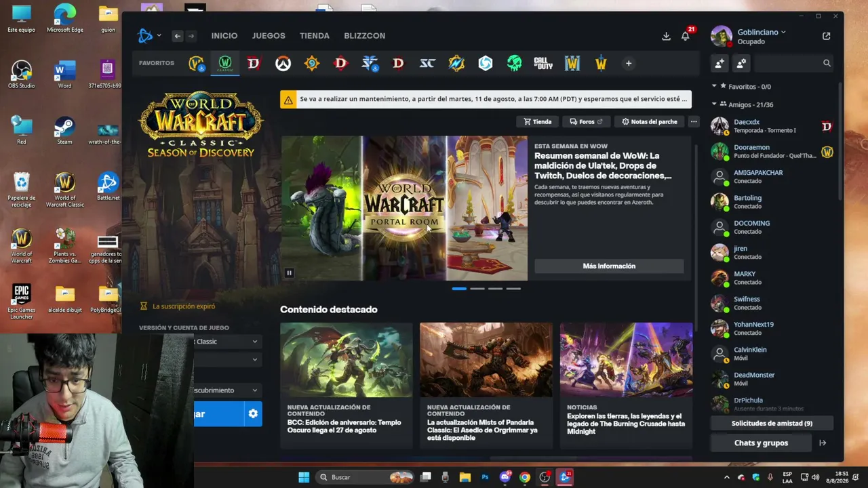This screenshot has width=868, height=488.
Task: Open the TIENDA tab
Action: pos(315,36)
